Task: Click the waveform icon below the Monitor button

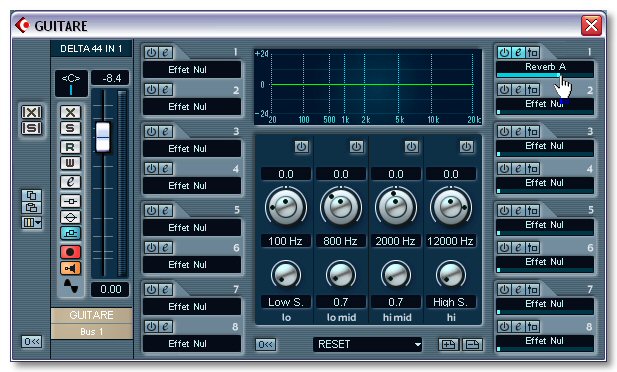Action: tap(71, 286)
